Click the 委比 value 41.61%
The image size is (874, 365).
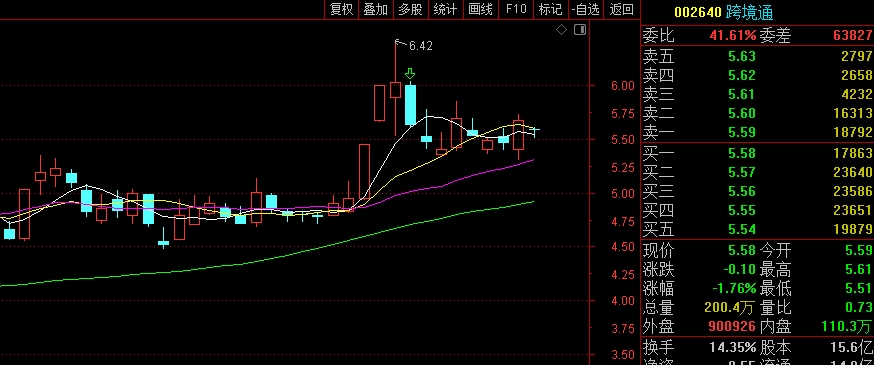(732, 36)
